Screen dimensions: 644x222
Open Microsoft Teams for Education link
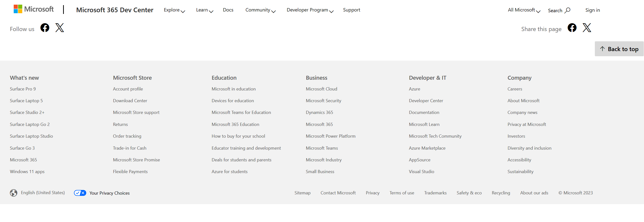click(241, 112)
